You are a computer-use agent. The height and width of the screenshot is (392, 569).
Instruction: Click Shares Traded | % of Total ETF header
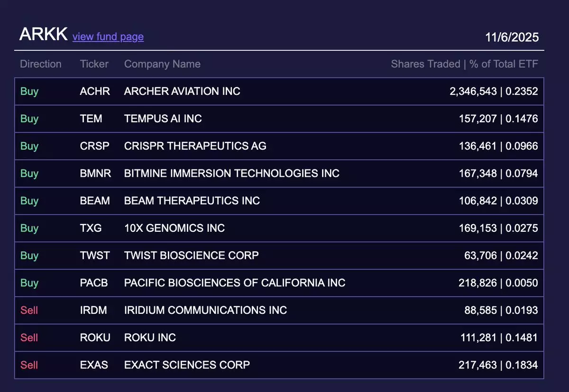[x=464, y=64]
